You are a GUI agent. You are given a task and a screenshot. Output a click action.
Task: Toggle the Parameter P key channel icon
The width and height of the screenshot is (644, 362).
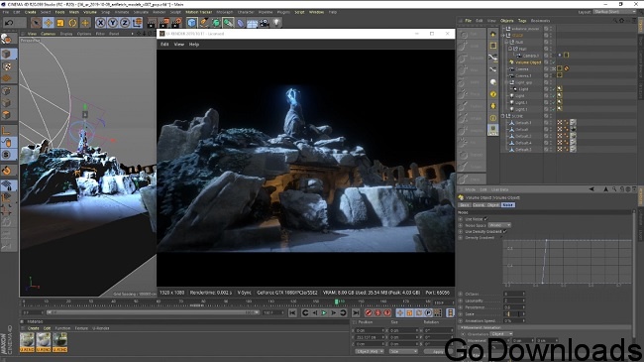(x=428, y=313)
